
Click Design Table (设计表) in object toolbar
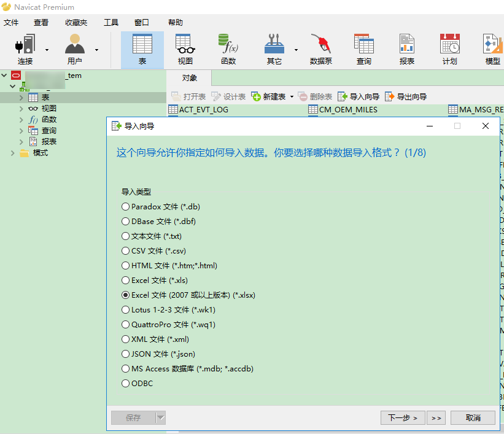click(228, 96)
